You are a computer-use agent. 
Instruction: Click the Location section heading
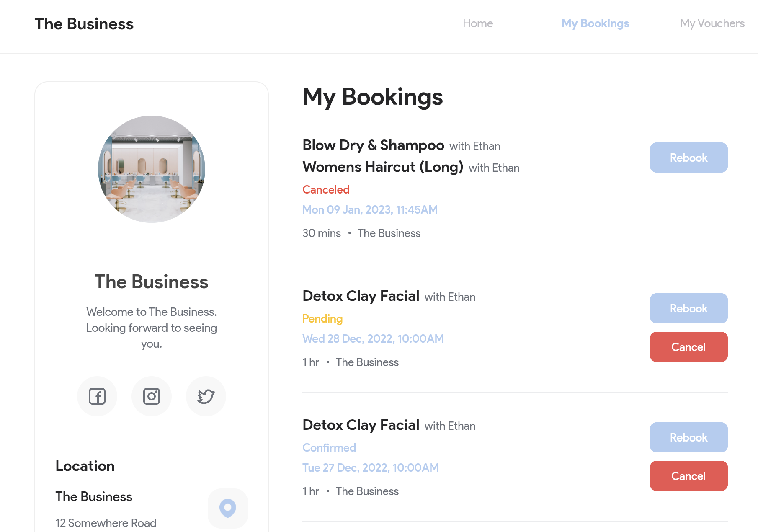coord(85,466)
